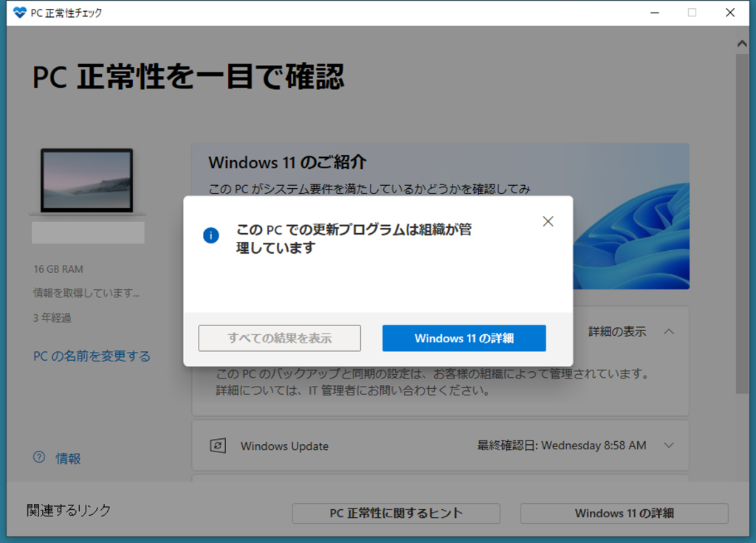Click the question mark icon beside 情報
This screenshot has height=543, width=756.
pos(39,457)
